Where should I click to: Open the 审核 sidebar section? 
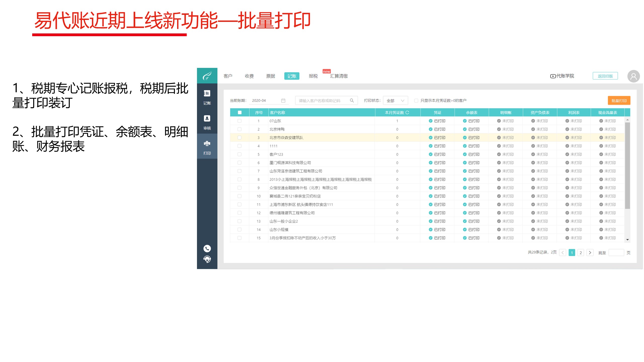coord(207,122)
